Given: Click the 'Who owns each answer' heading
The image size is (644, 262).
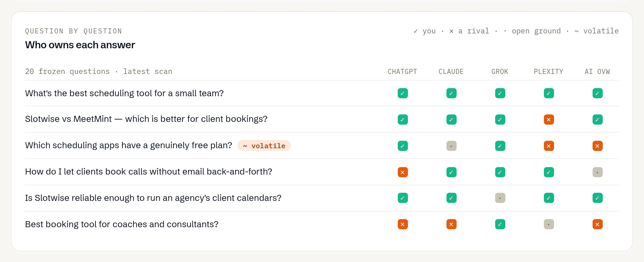Looking at the screenshot, I should (x=80, y=45).
